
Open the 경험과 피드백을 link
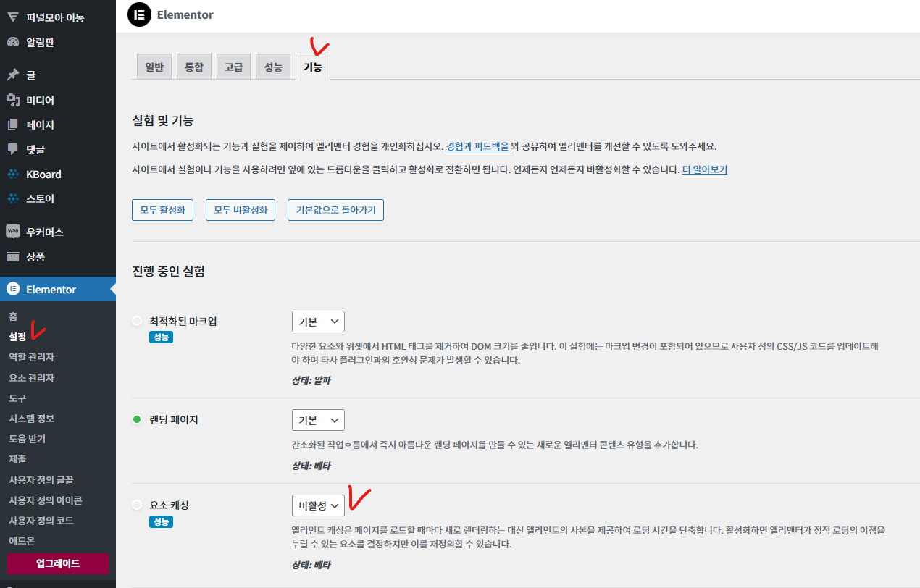click(477, 146)
